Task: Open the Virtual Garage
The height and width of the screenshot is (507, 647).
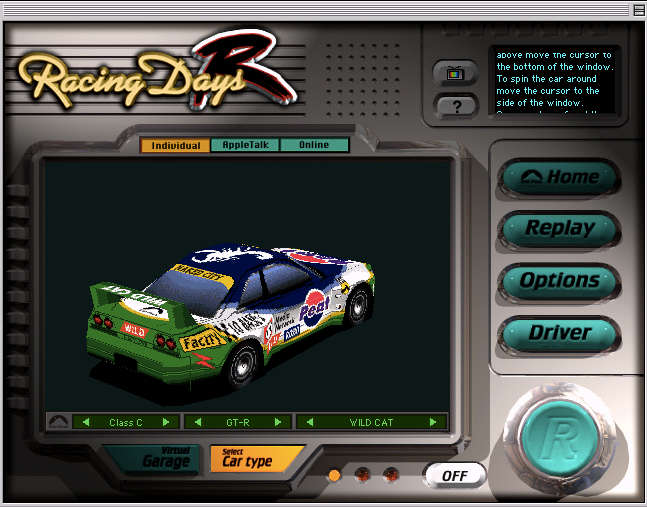Action: 152,458
